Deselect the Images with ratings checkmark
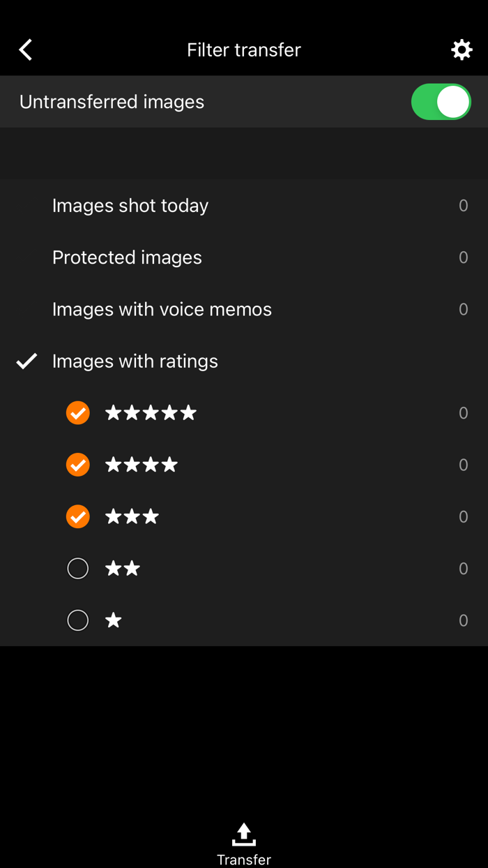 [26, 361]
